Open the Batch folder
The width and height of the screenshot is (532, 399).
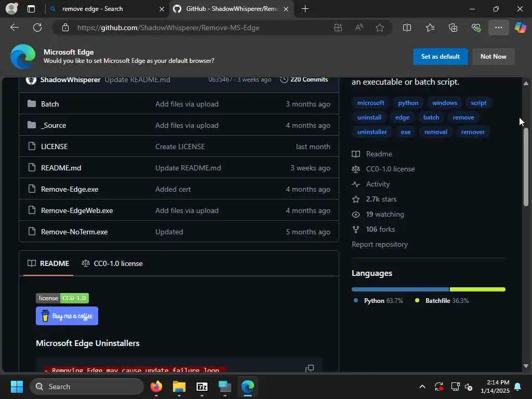(x=50, y=104)
